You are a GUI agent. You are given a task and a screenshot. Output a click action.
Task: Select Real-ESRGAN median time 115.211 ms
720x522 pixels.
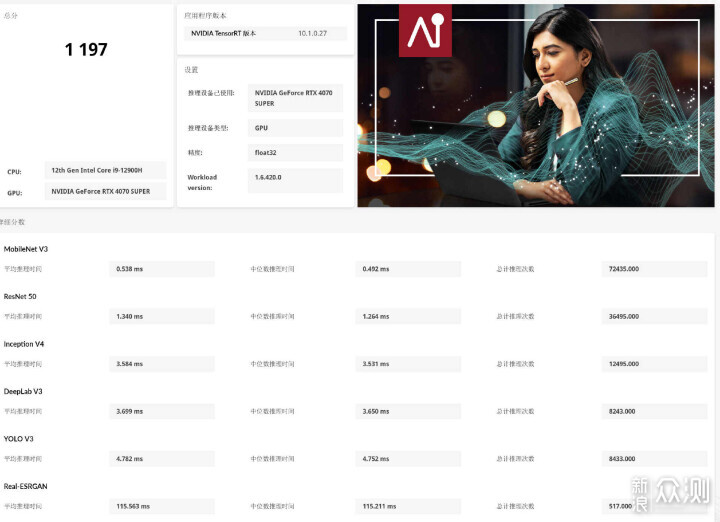click(408, 506)
